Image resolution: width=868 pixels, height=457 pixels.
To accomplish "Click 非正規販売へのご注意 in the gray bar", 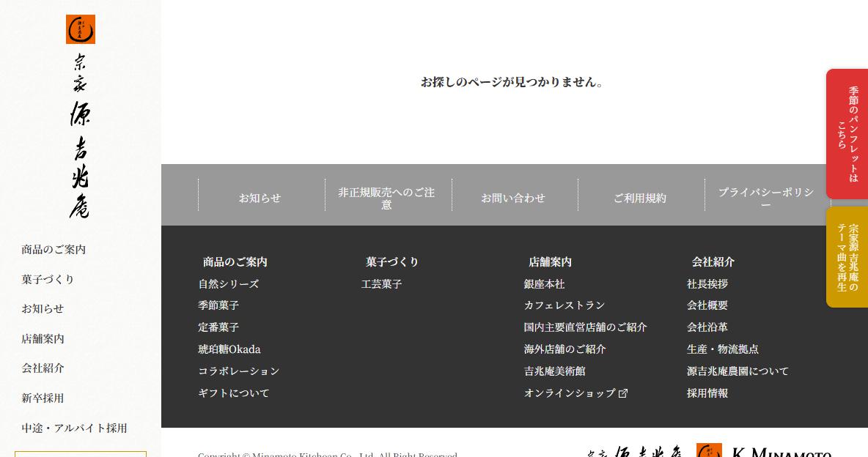I will tap(386, 198).
